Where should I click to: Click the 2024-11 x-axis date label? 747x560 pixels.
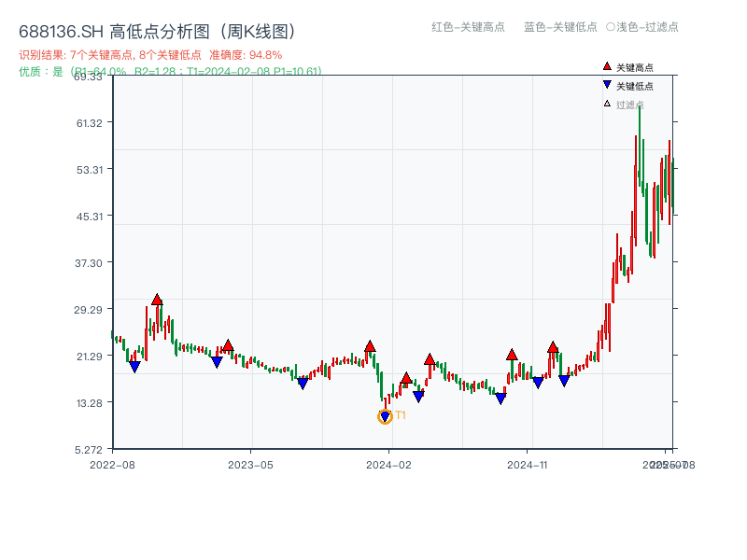528,465
